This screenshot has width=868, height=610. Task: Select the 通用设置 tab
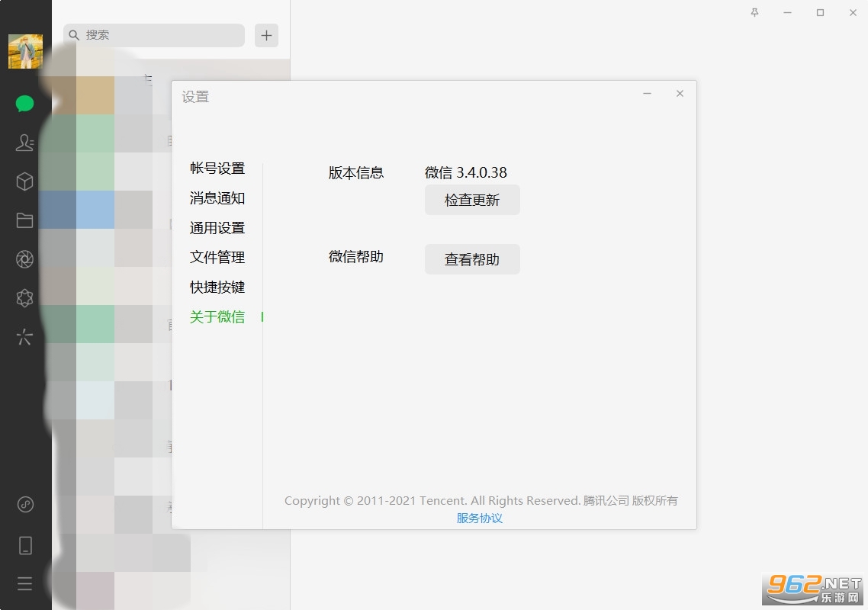(x=217, y=227)
